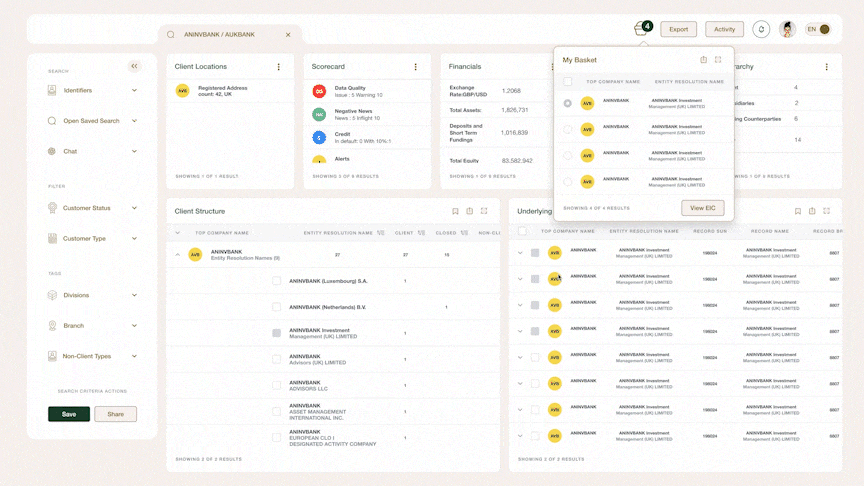Click the Data Quality red icon
Viewport: 864px width, 486px height.
point(319,91)
